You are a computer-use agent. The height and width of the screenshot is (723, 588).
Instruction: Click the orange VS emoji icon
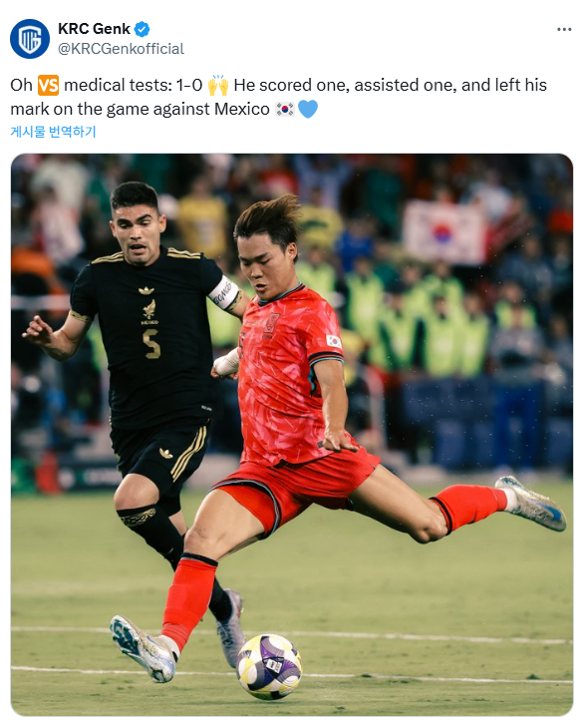[x=49, y=86]
